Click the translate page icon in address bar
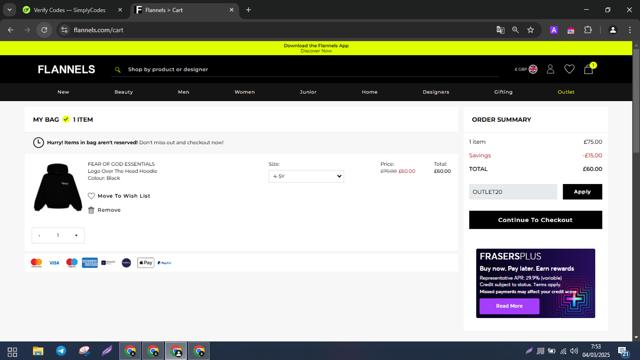The width and height of the screenshot is (640, 360). point(500,30)
